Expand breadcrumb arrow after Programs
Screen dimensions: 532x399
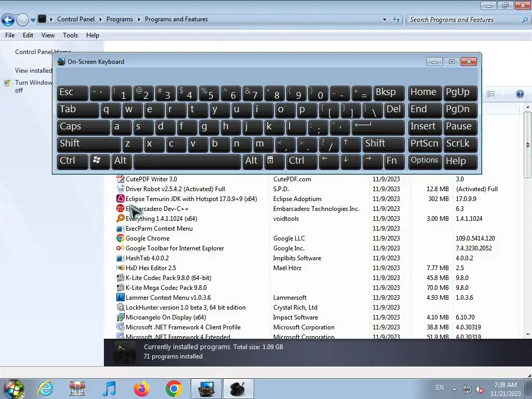139,19
